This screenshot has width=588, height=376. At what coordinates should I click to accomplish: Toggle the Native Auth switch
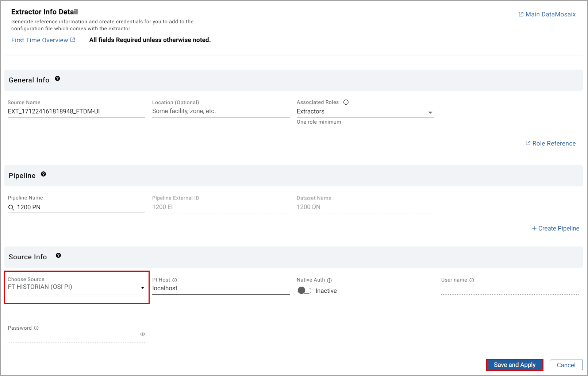point(304,291)
